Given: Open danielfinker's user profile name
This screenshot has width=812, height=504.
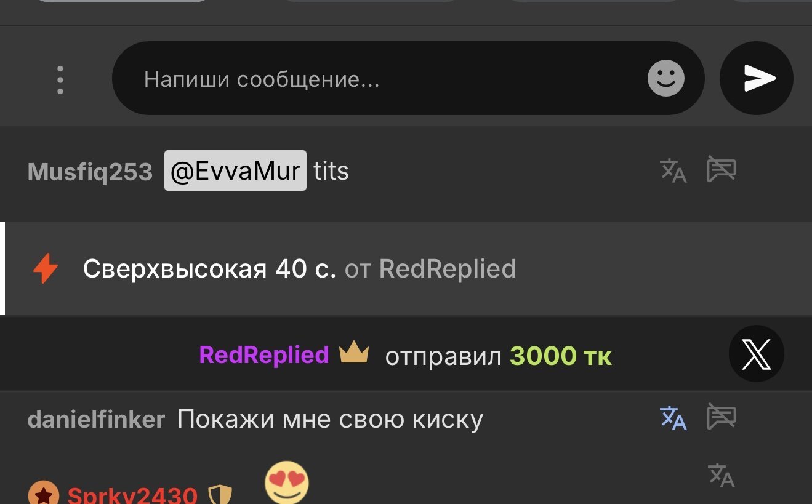Looking at the screenshot, I should pyautogui.click(x=96, y=420).
